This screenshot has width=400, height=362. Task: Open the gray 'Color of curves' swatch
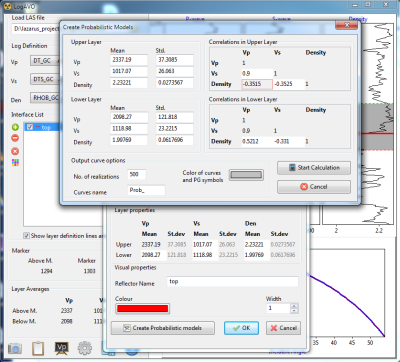click(x=246, y=175)
